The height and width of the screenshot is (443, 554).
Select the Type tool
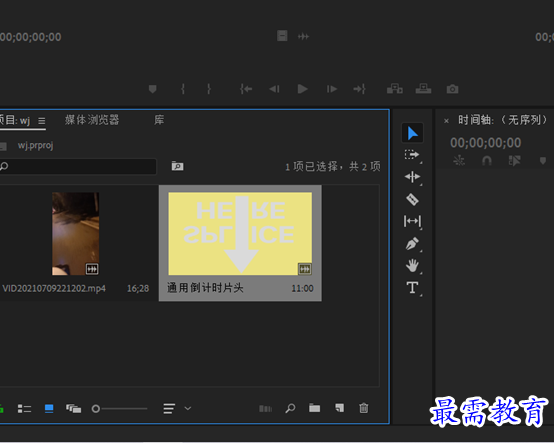click(412, 288)
